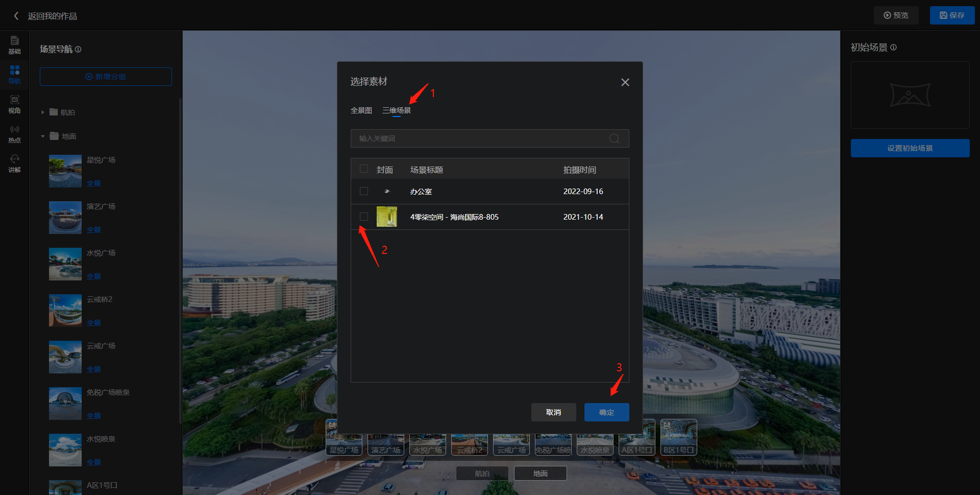Click the search magnifier icon in dialog

pos(615,138)
